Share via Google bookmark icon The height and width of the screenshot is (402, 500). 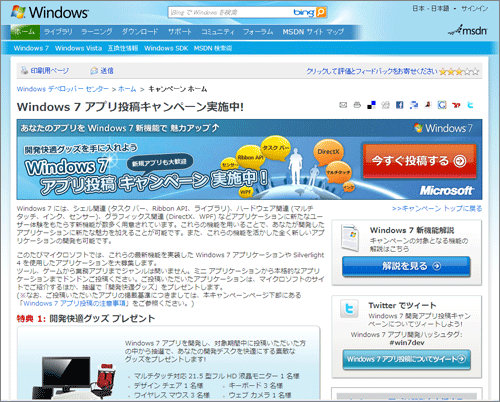coord(442,105)
